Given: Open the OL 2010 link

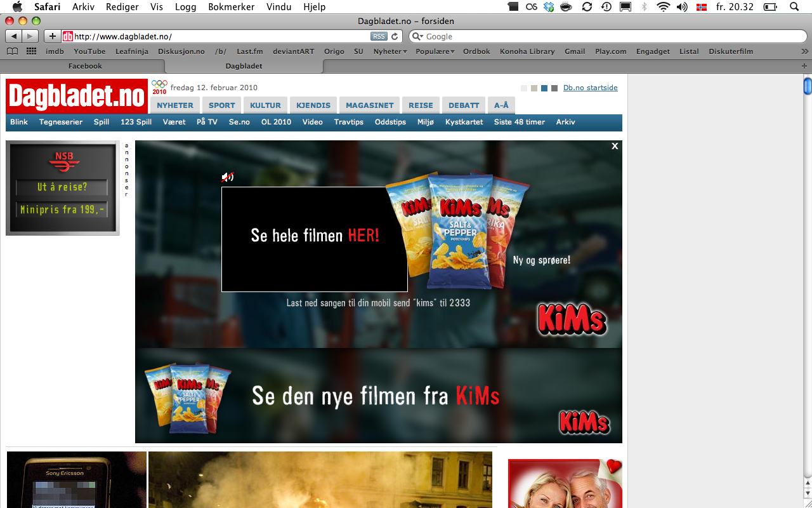Looking at the screenshot, I should coord(276,122).
